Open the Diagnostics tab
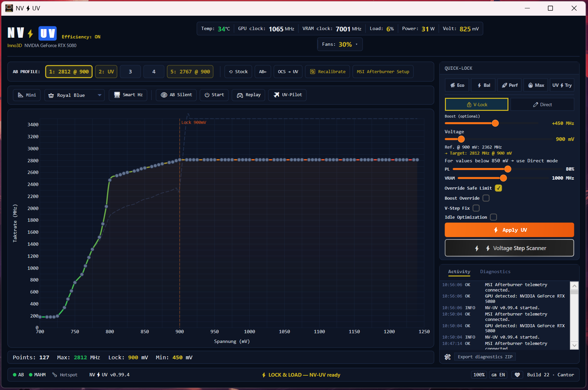 coord(495,272)
